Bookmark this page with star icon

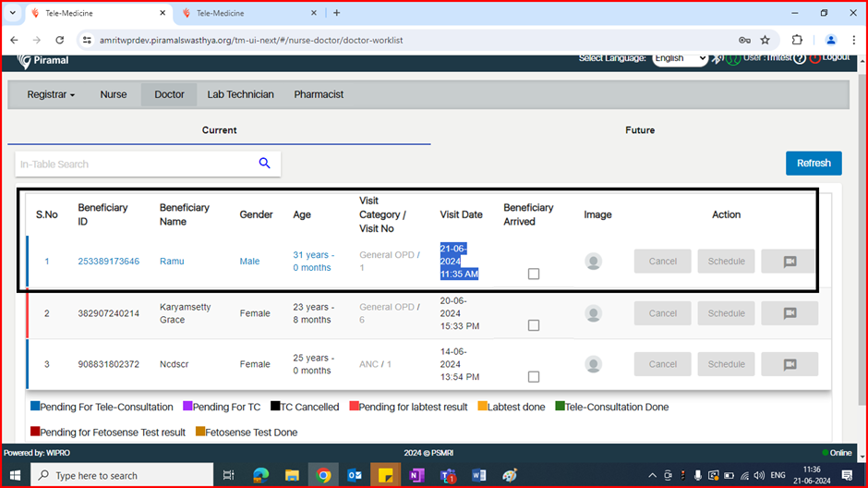[765, 40]
